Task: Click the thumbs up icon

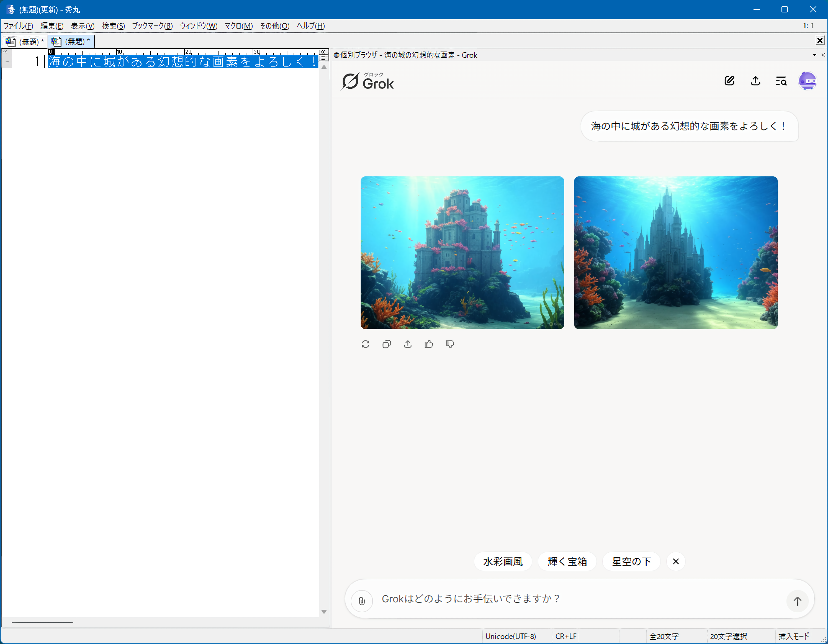Action: click(x=429, y=344)
